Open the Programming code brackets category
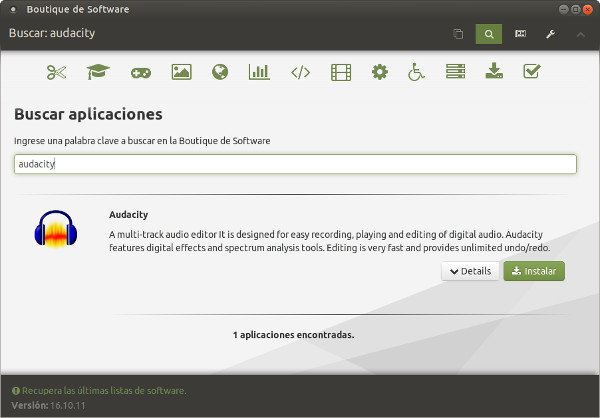The height and width of the screenshot is (418, 600). [x=300, y=72]
